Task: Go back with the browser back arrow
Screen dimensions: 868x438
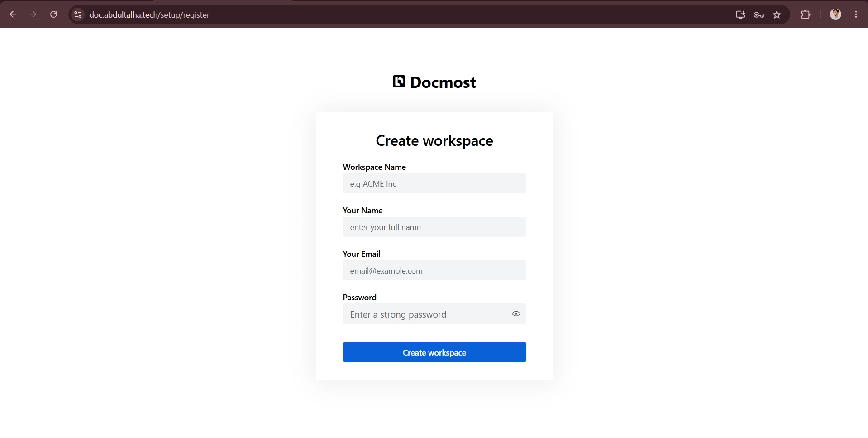Action: tap(13, 14)
